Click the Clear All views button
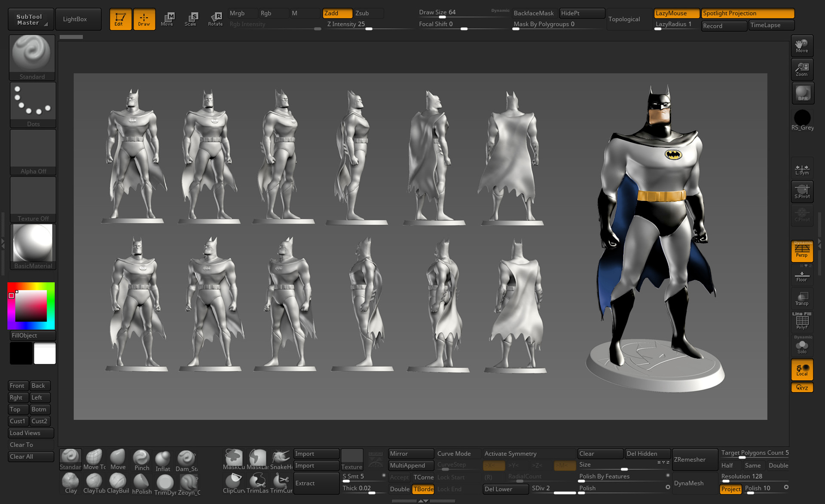Viewport: 825px width, 504px height. (31, 457)
